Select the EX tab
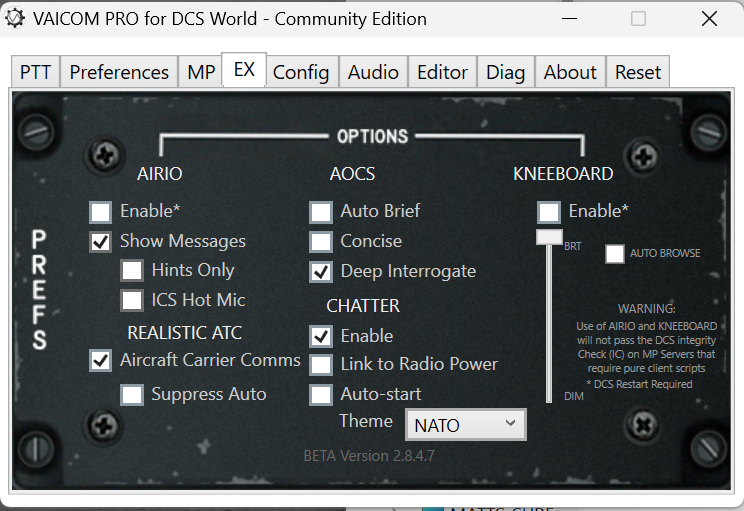Image resolution: width=744 pixels, height=511 pixels. click(x=244, y=70)
